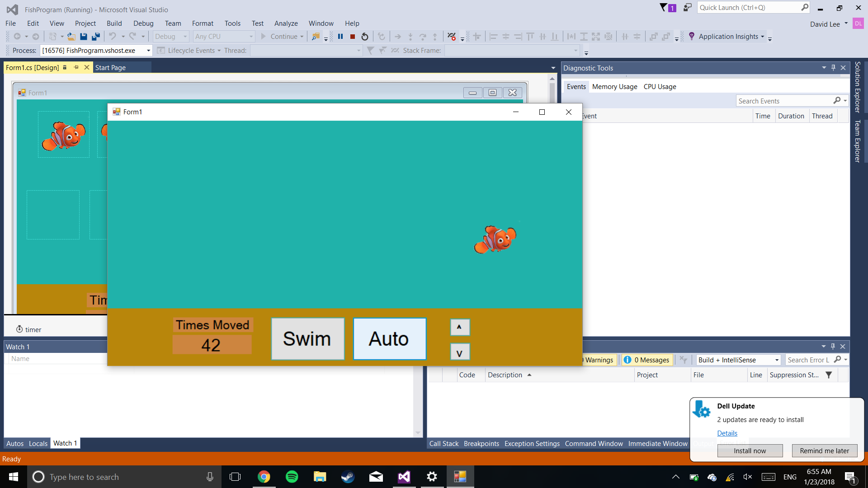Open the Details link in Dell Update

727,433
